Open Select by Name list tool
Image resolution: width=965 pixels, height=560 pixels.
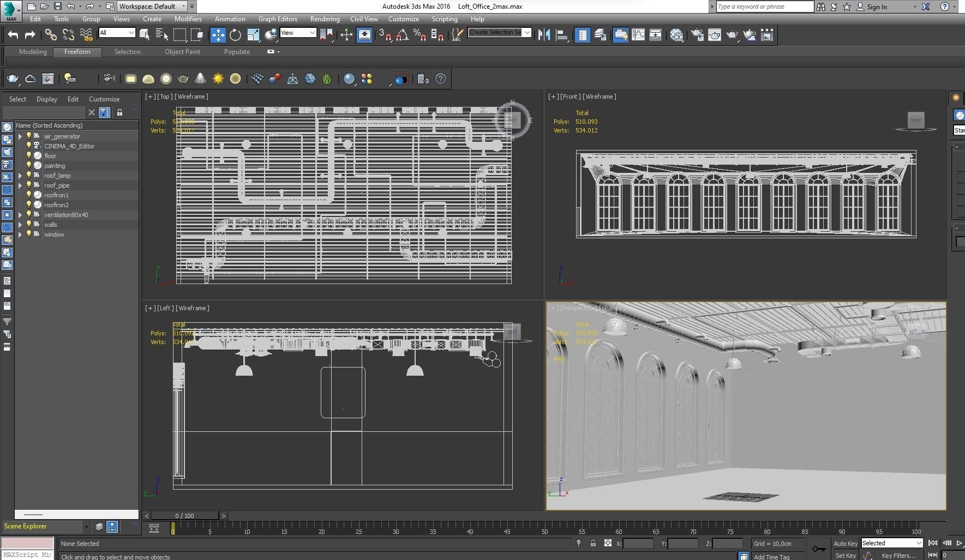click(x=162, y=35)
